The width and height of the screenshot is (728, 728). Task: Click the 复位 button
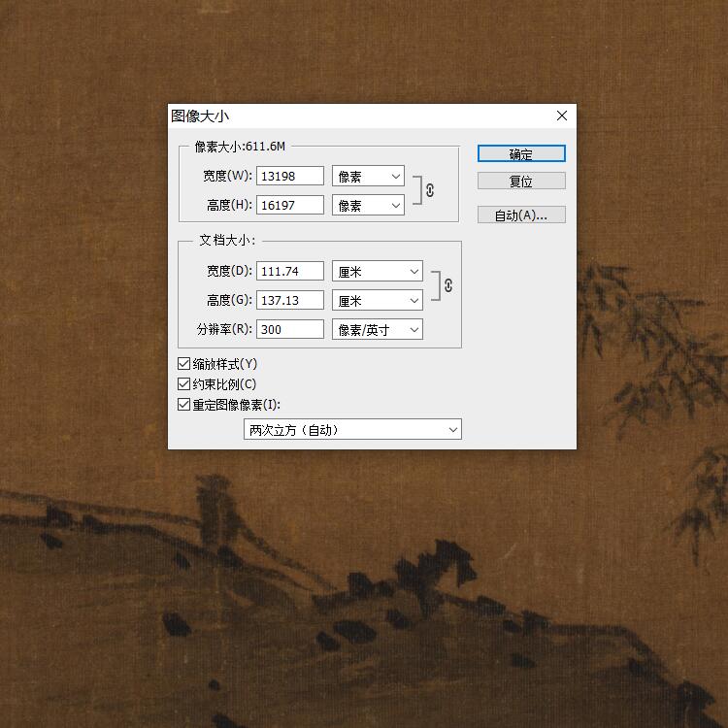pyautogui.click(x=521, y=182)
